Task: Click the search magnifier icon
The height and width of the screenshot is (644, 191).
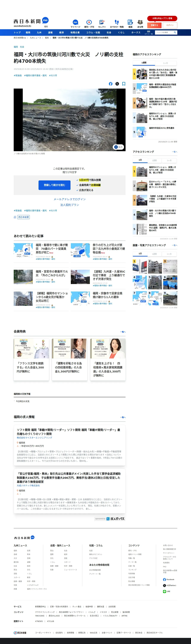Action: tap(175, 33)
